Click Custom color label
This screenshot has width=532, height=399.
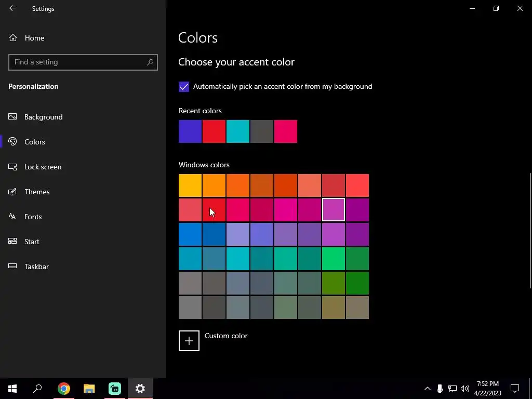coord(226,336)
